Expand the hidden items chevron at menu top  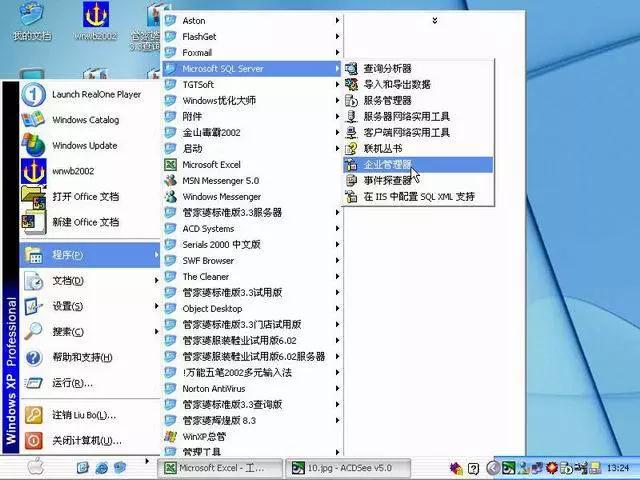[x=434, y=20]
